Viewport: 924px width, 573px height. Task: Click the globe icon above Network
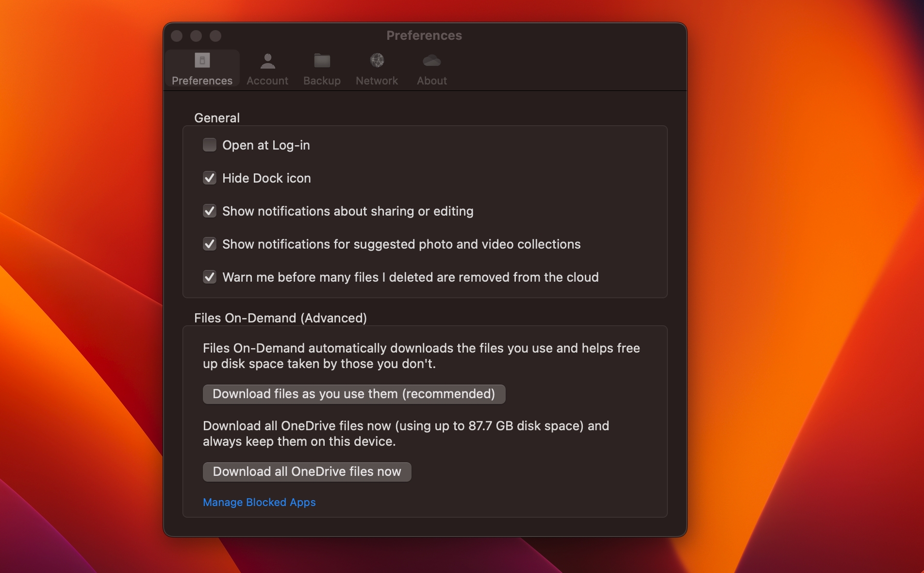coord(377,60)
